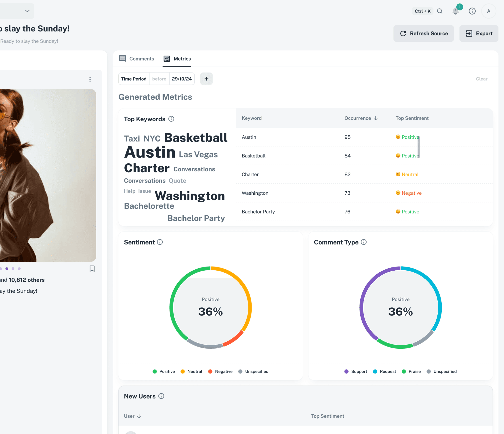Switch to the Comments tab
This screenshot has height=434, width=504.
pos(137,58)
